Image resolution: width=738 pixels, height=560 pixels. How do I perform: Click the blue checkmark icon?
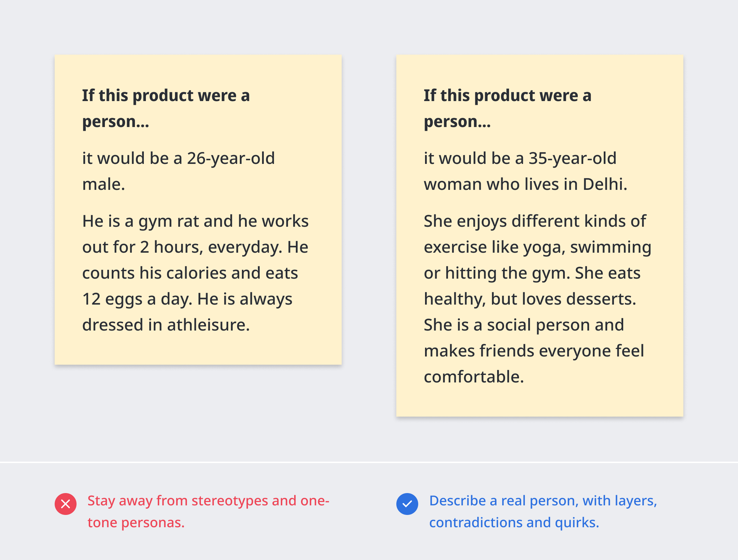[x=407, y=504]
